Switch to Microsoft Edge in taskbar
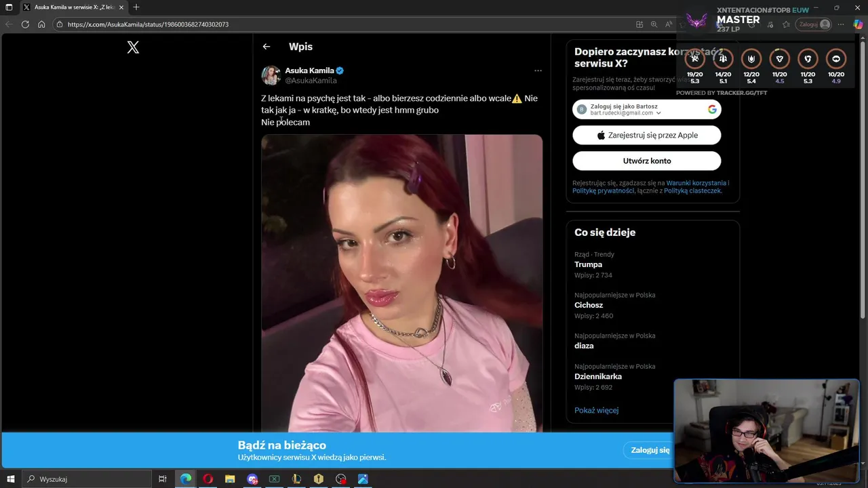 click(x=186, y=479)
